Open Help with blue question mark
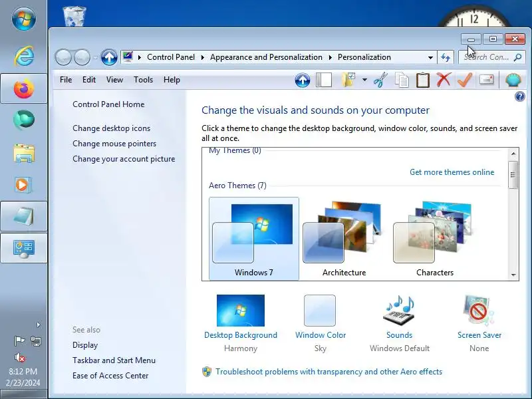This screenshot has height=399, width=532. coord(520,96)
